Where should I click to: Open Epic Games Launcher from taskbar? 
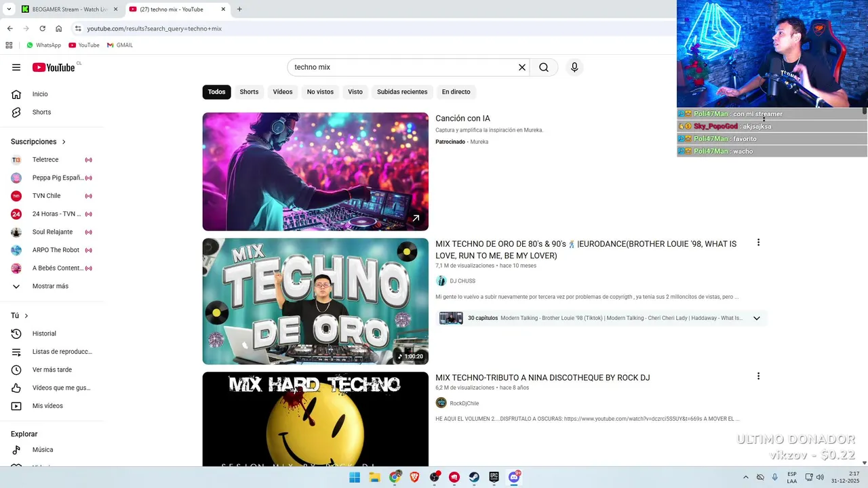[x=494, y=477]
